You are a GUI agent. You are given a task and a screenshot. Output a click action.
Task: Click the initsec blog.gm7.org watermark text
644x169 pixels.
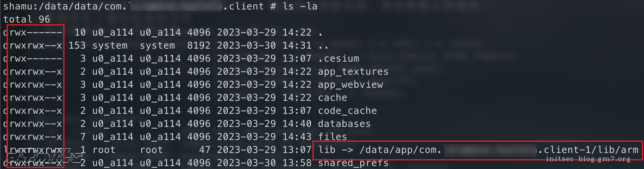[588, 159]
